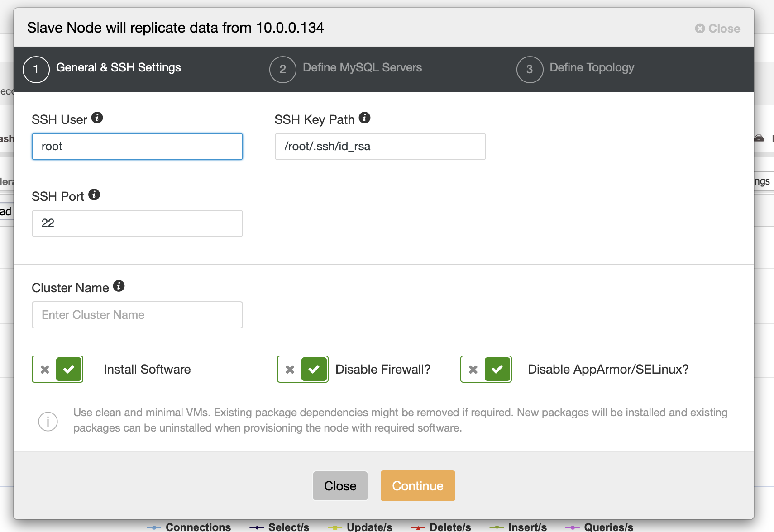
Task: Click the Delete/s legend entry
Action: (x=441, y=527)
